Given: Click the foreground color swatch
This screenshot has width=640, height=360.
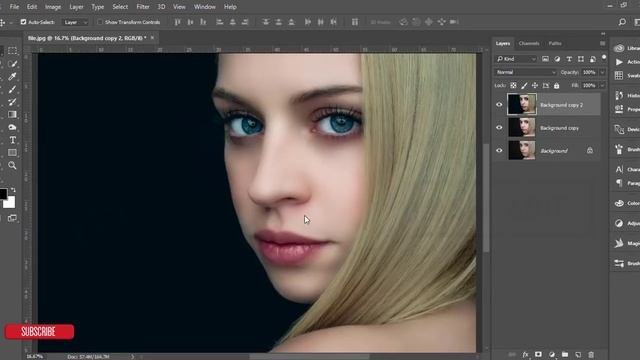Looking at the screenshot, I should click(3, 193).
